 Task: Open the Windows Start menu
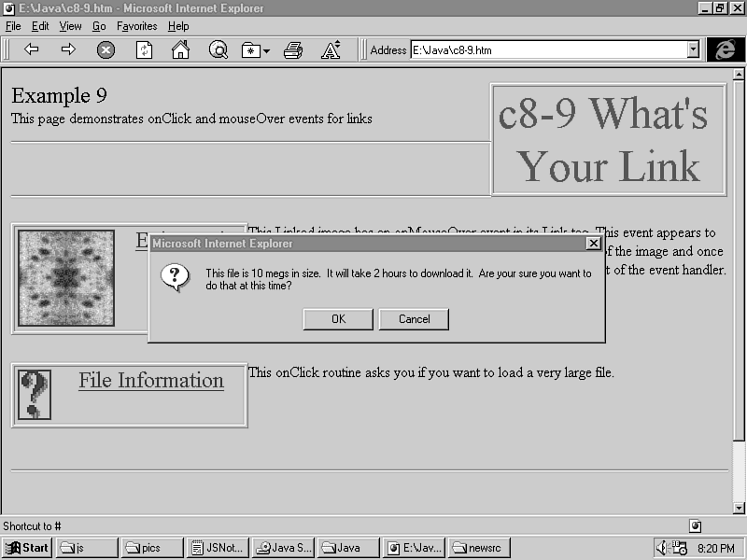pyautogui.click(x=27, y=548)
